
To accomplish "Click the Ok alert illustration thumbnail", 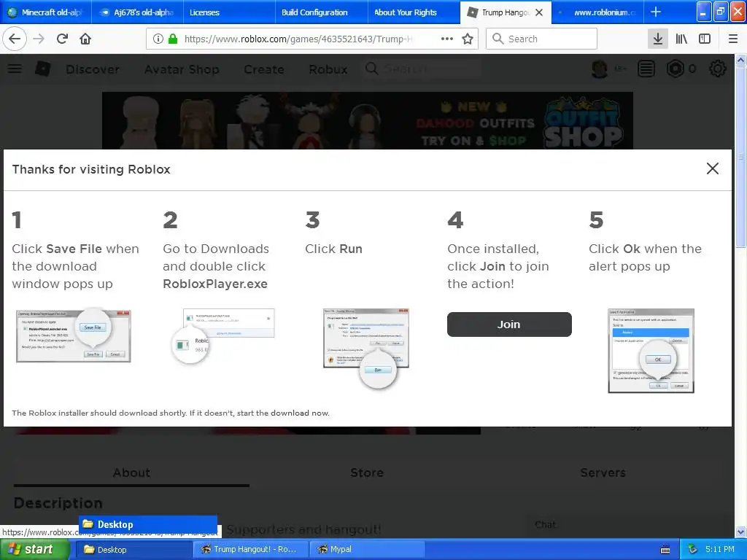I will pyautogui.click(x=651, y=351).
